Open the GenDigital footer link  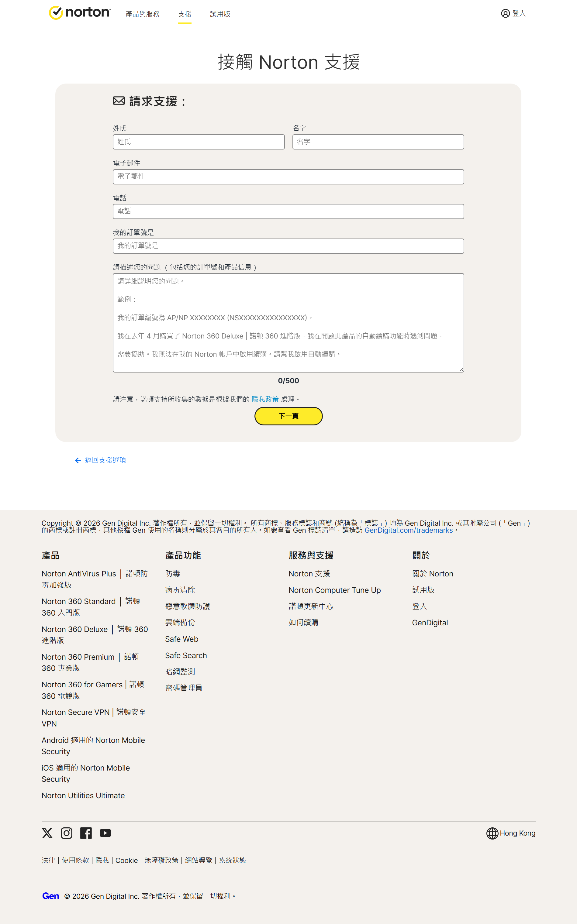[430, 623]
